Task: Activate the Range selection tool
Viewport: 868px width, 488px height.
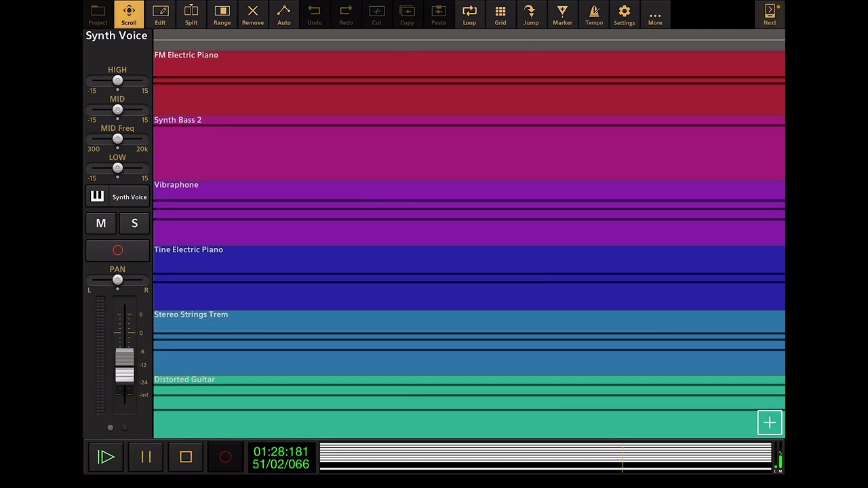Action: tap(222, 14)
